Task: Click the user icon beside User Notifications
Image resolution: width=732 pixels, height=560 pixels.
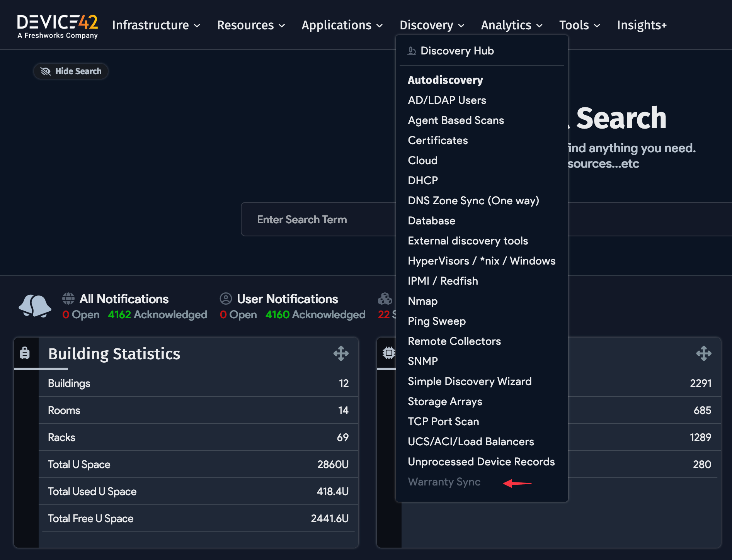Action: 226,299
